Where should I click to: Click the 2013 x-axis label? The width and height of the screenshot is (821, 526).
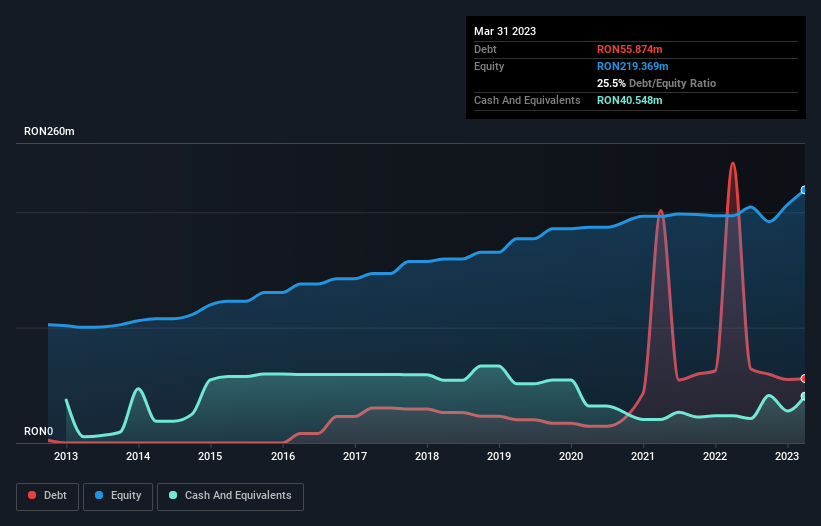coord(66,456)
